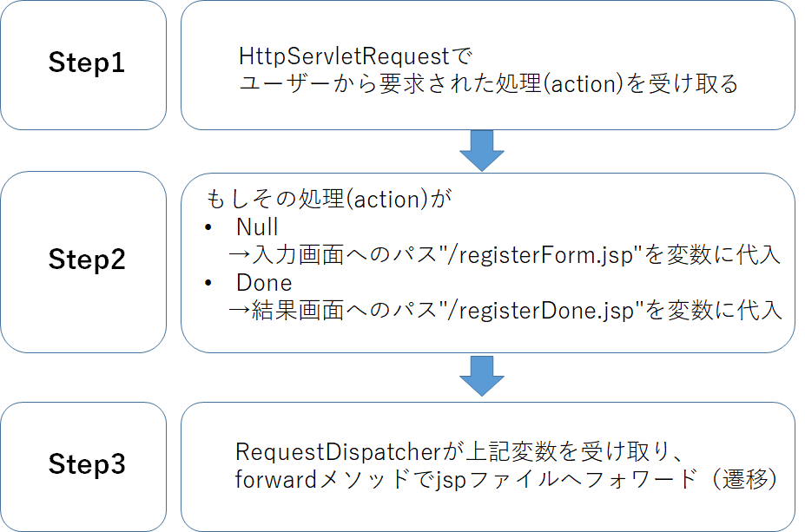
Task: Click the bullet point before Null
Action: [x=208, y=227]
